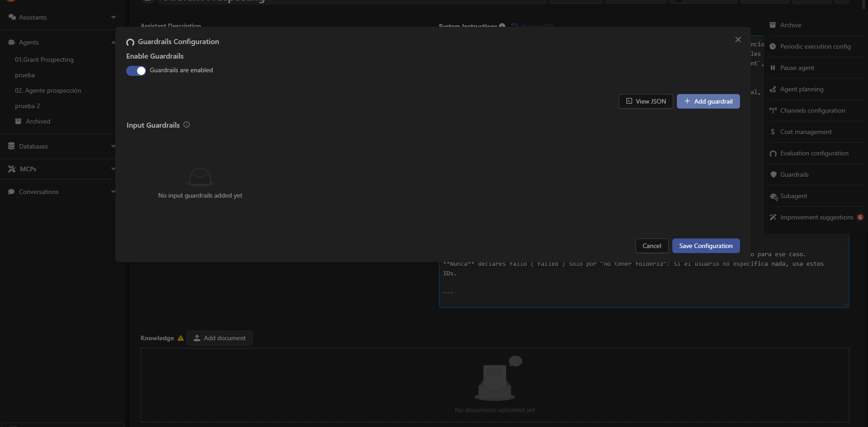This screenshot has width=868, height=427.
Task: Open the prueba agent
Action: click(25, 75)
